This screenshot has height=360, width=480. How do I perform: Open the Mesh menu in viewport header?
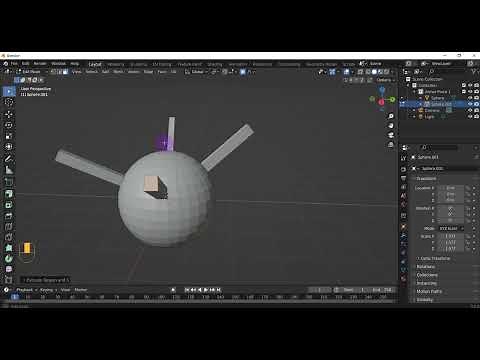pyautogui.click(x=118, y=72)
